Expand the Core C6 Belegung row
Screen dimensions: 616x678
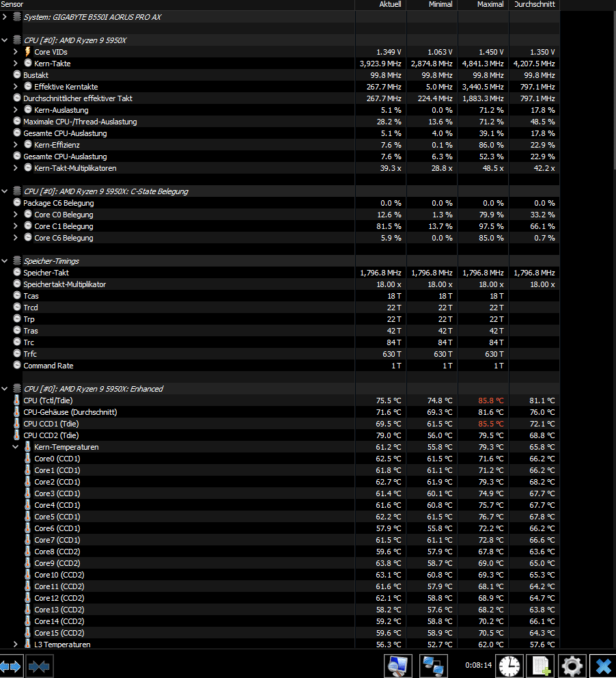click(x=16, y=238)
